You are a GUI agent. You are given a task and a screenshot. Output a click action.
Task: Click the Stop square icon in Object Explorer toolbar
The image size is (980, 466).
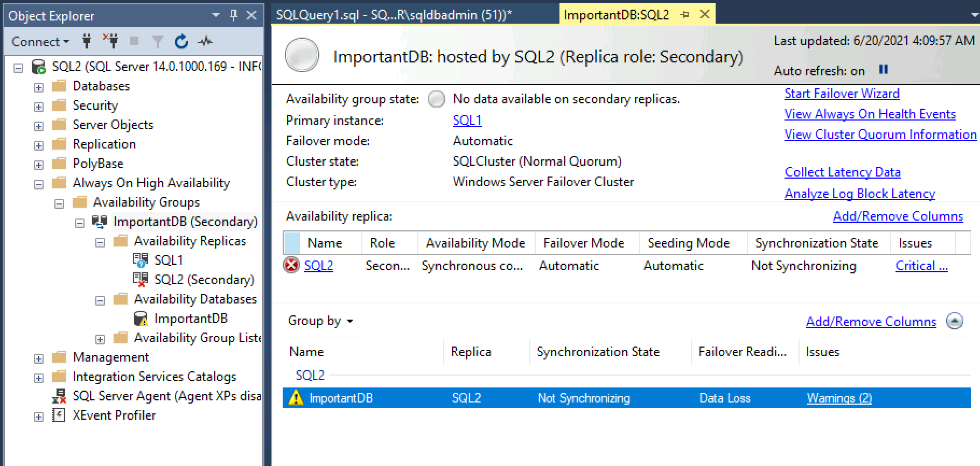(134, 41)
